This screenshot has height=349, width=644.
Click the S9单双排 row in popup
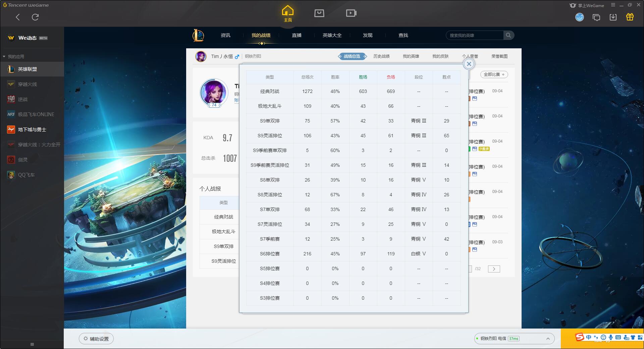tap(354, 121)
